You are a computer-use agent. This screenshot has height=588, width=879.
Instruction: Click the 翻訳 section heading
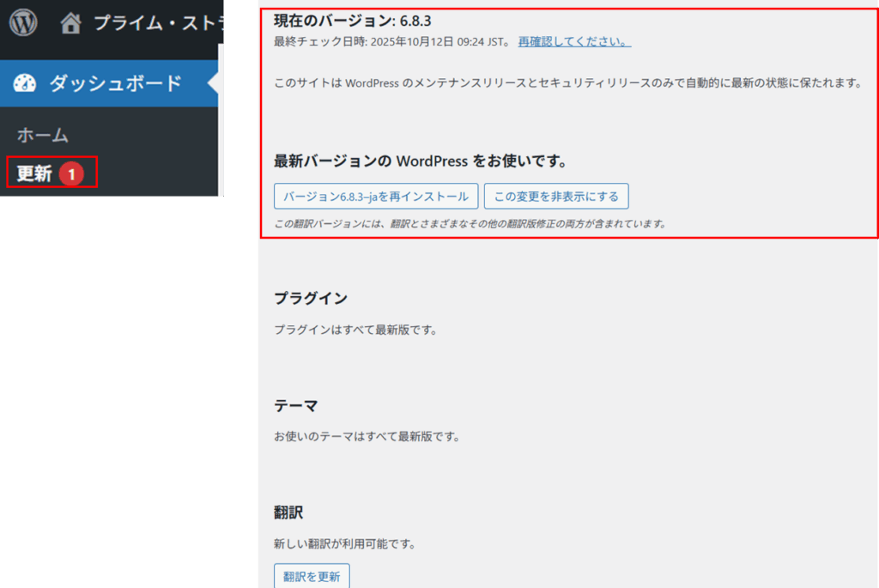click(x=288, y=512)
